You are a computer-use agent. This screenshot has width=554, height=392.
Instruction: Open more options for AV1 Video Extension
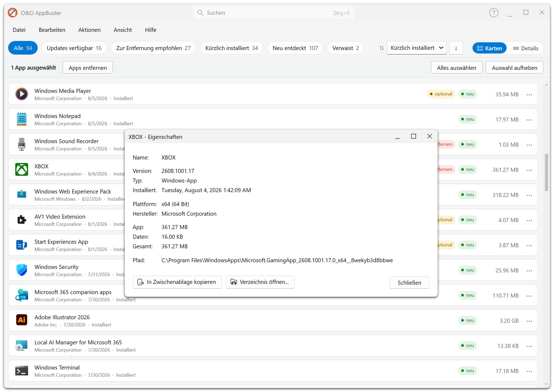529,220
